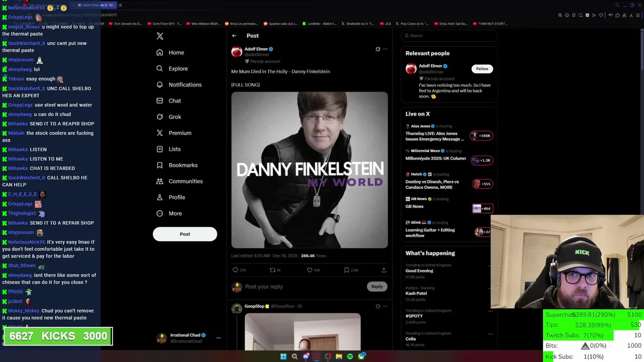Open the Celia trending topic

(411, 338)
